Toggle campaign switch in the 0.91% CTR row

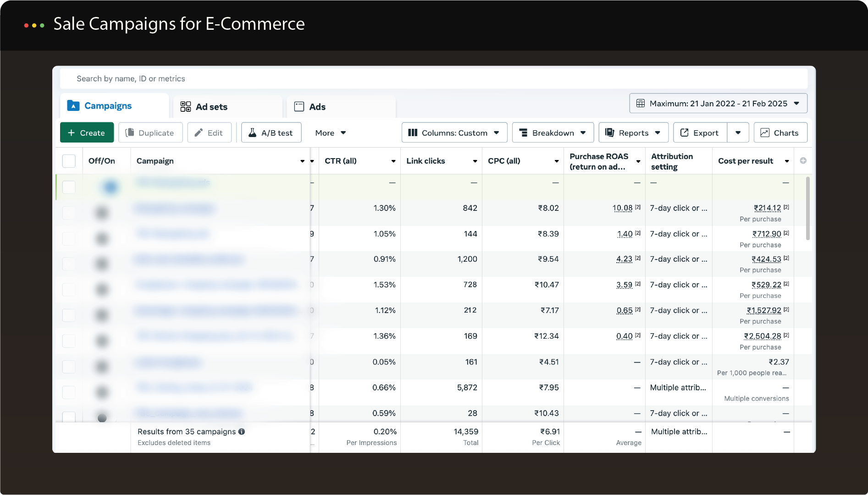pos(102,264)
